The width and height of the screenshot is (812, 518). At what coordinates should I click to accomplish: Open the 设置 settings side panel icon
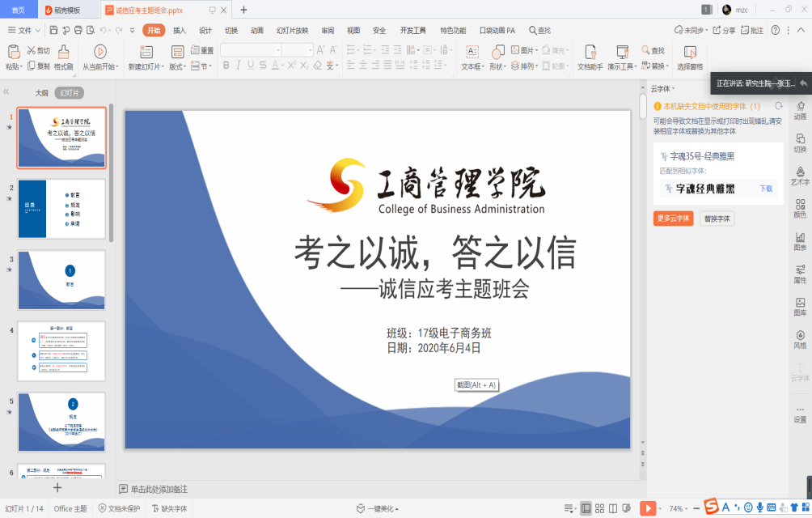pos(800,414)
